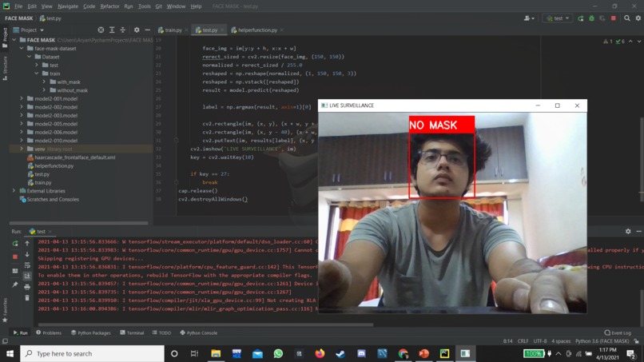The image size is (644, 362).
Task: Open the Terminal tool window
Action: pyautogui.click(x=132, y=332)
